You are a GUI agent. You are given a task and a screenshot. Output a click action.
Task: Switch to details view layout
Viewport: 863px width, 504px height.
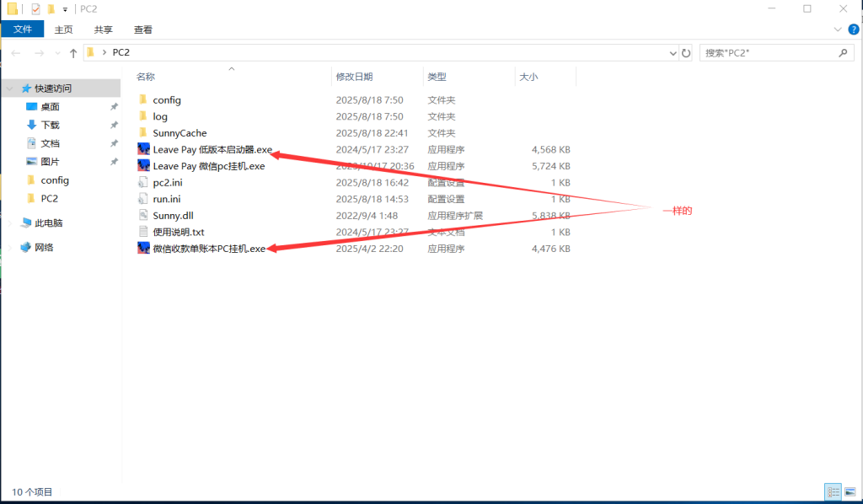[x=833, y=491]
